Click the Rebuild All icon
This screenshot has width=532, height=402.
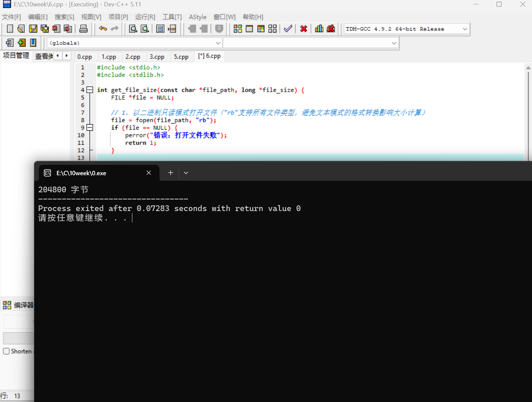point(272,29)
